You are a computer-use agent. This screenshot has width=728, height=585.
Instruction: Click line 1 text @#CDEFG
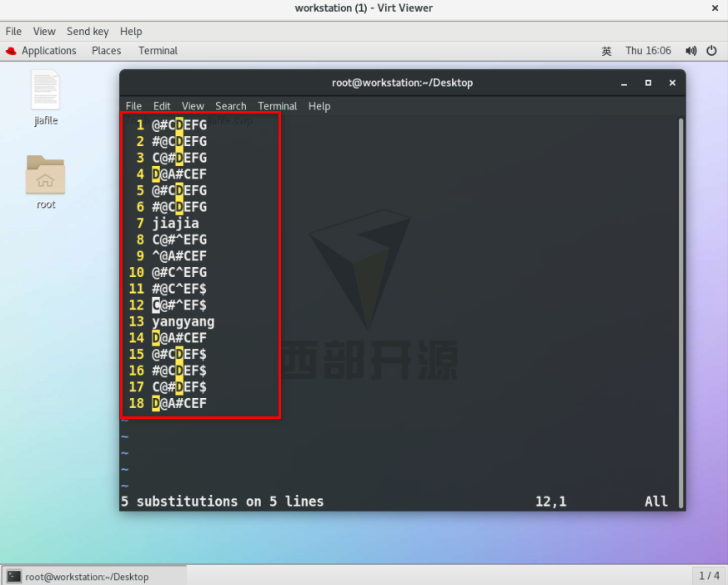pyautogui.click(x=179, y=125)
